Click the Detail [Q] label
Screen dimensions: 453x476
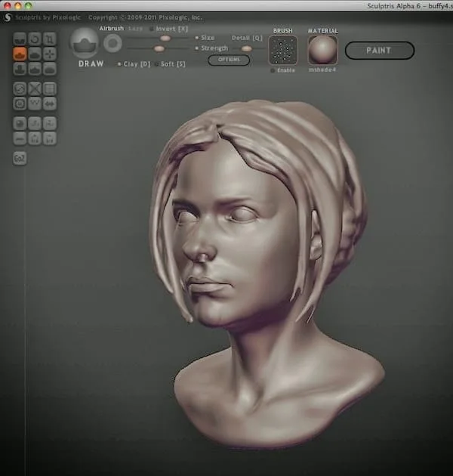coord(247,38)
